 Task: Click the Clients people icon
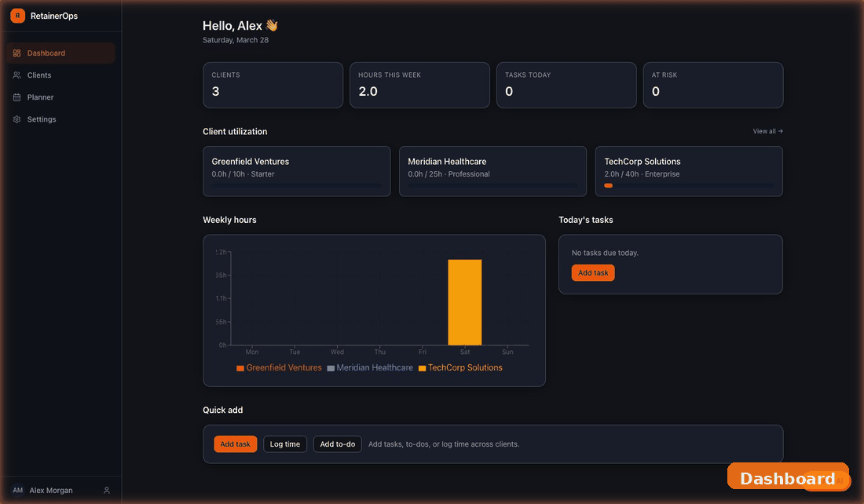pos(16,75)
